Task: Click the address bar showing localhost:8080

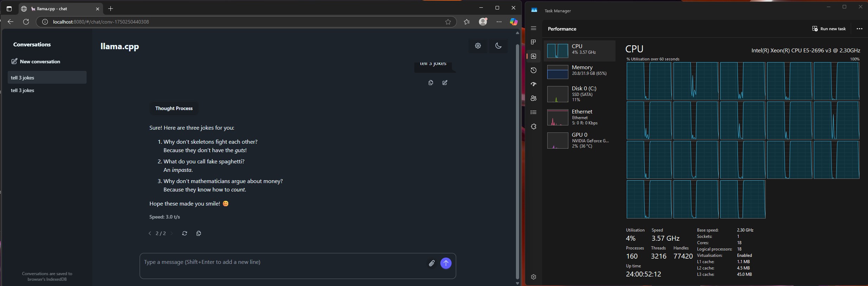Action: pos(246,22)
